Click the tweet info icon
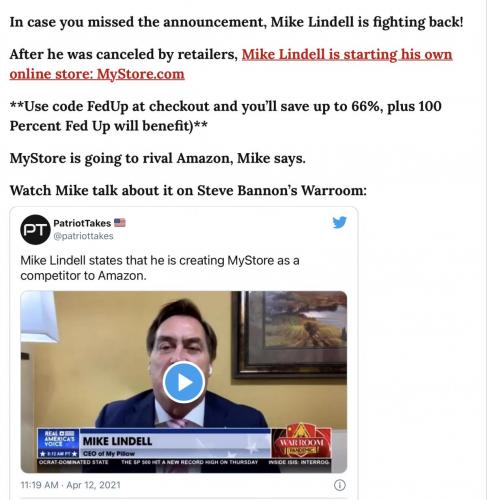Viewport: 487px width, 500px height. click(x=340, y=485)
